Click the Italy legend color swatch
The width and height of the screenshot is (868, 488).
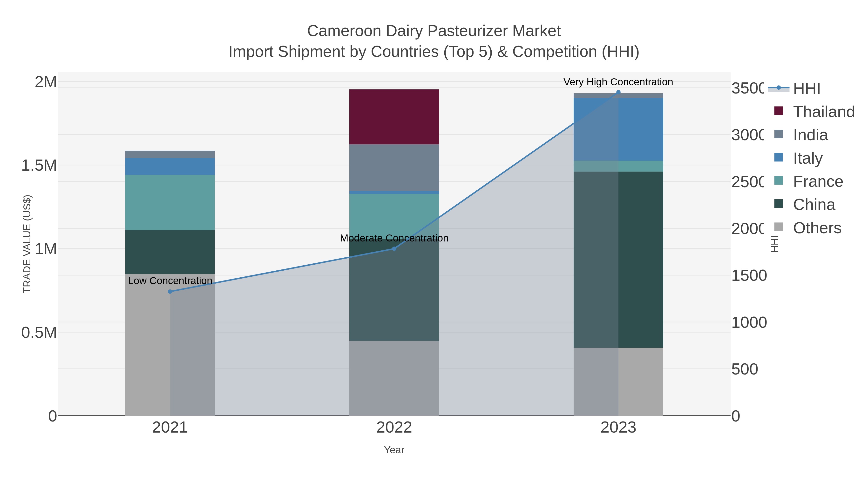point(779,157)
